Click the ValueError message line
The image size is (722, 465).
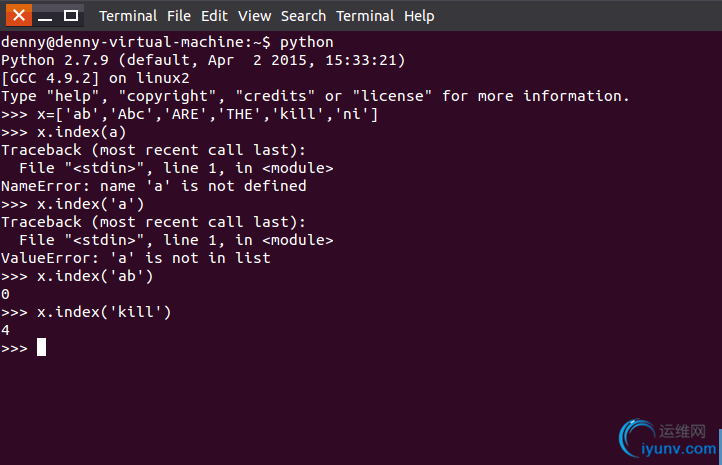coord(136,258)
